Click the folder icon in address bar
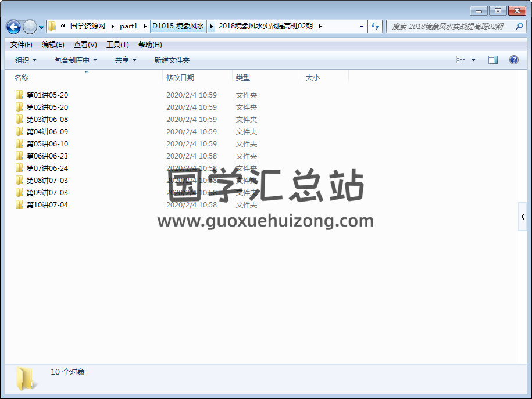 pos(52,26)
